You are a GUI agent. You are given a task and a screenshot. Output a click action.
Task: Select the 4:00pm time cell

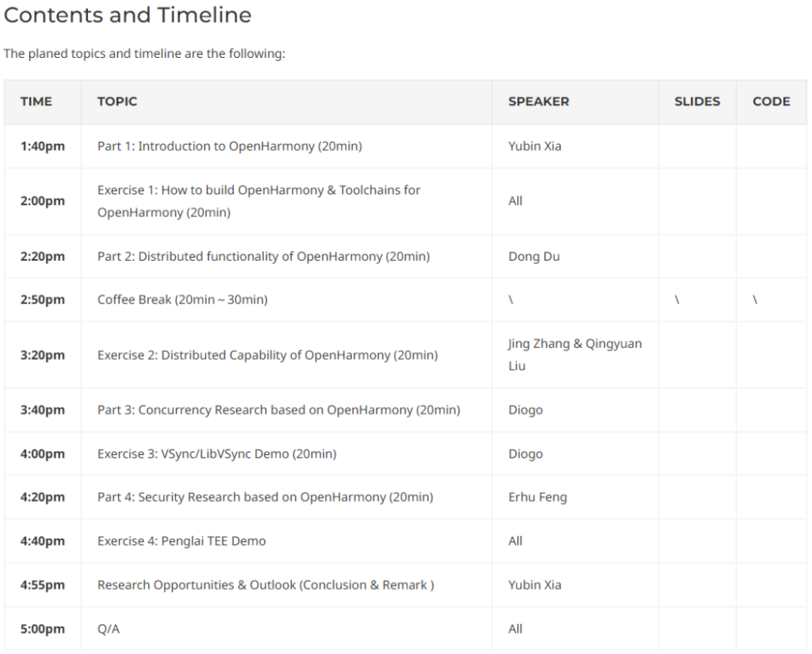point(42,454)
